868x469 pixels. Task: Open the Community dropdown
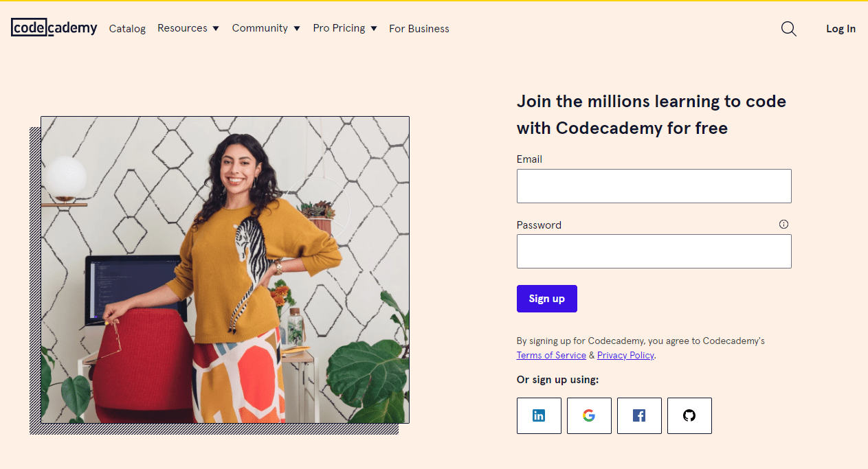click(260, 28)
